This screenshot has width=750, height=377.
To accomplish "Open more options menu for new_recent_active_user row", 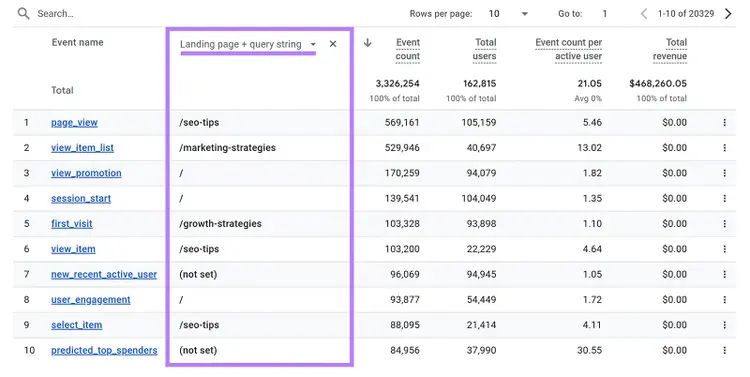I will [725, 275].
